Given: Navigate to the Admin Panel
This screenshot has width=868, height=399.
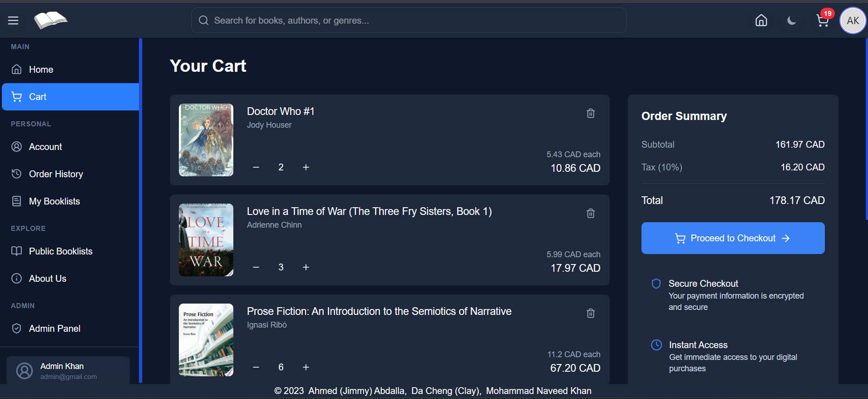Looking at the screenshot, I should (x=54, y=328).
